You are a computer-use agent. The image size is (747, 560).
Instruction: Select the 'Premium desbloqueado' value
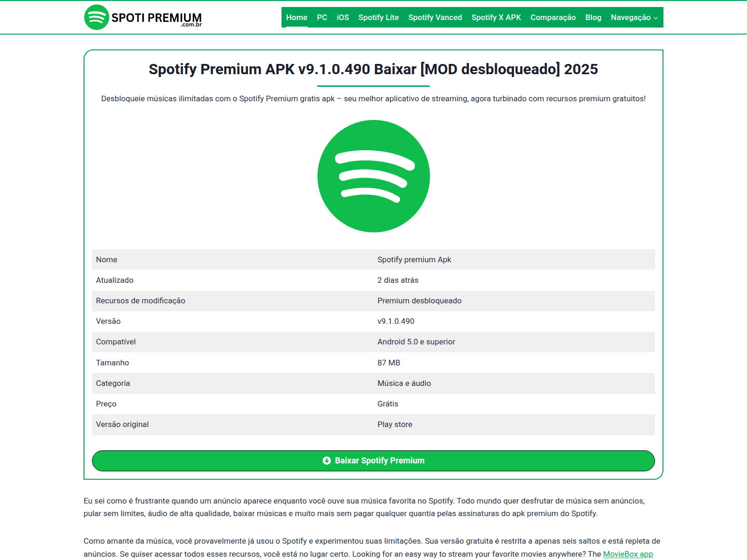click(x=419, y=301)
